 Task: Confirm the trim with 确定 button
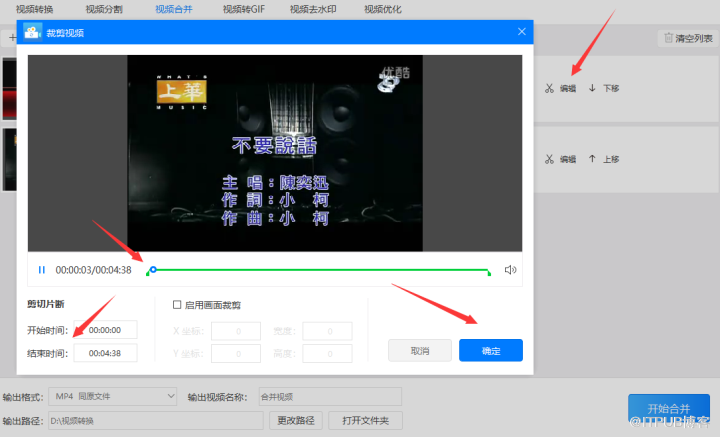490,351
